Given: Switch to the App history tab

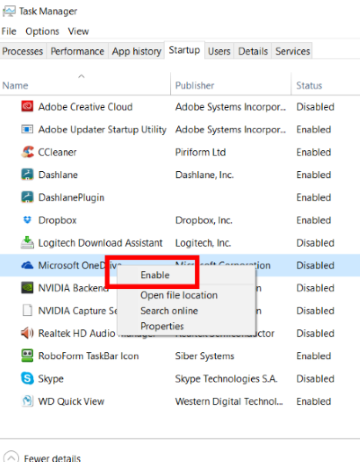Looking at the screenshot, I should (x=137, y=51).
